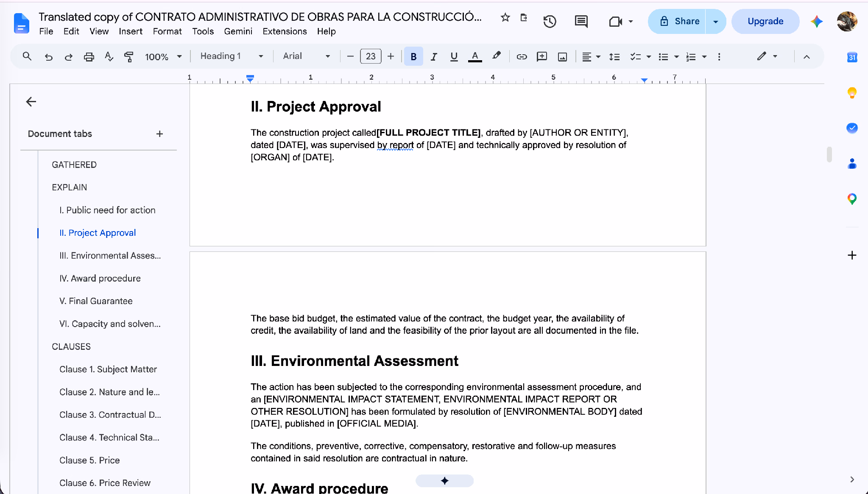Open the text color picker

point(475,56)
